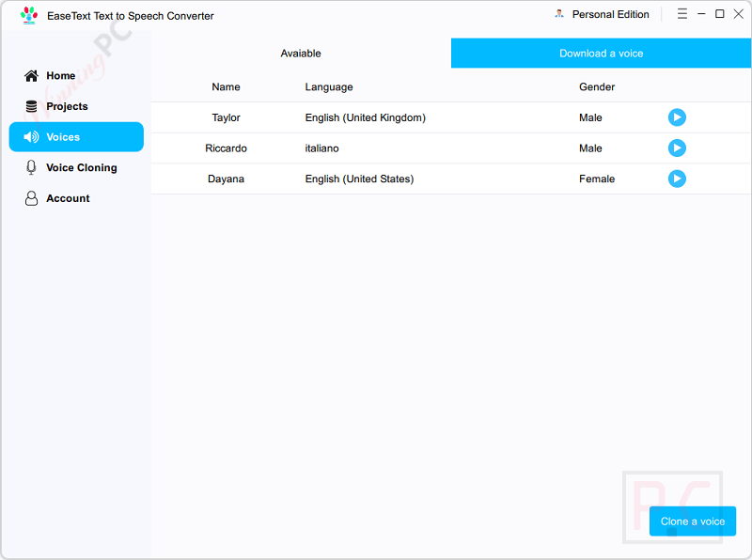The width and height of the screenshot is (752, 560).
Task: Click the Voices speaker icon
Action: click(32, 137)
